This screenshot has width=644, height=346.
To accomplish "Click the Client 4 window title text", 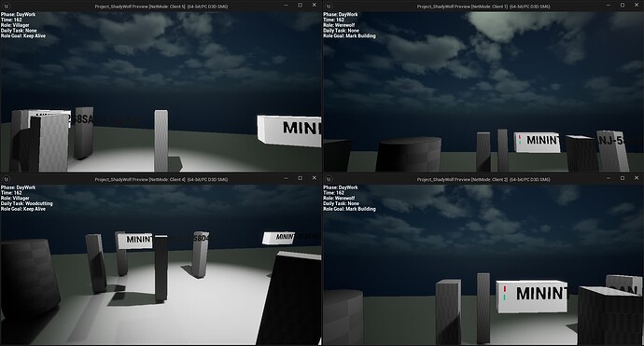I will (161, 179).
